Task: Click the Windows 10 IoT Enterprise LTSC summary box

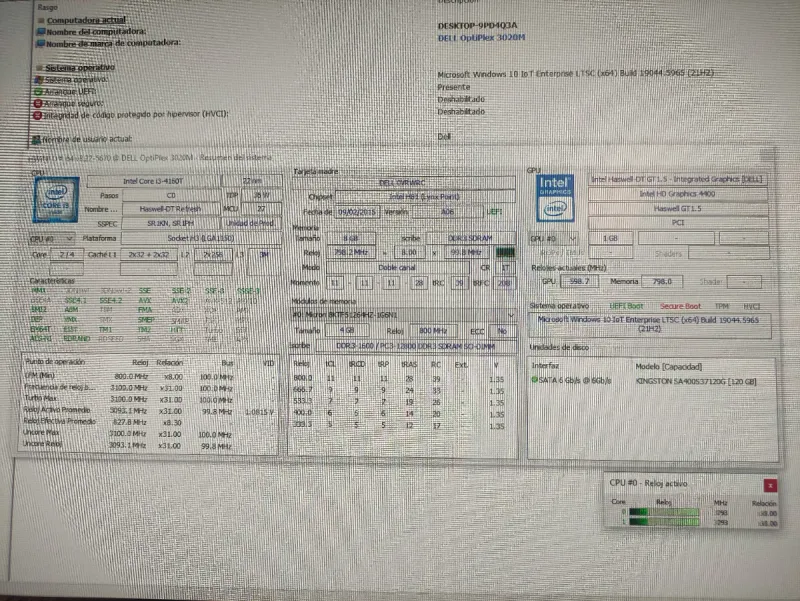Action: coord(649,325)
